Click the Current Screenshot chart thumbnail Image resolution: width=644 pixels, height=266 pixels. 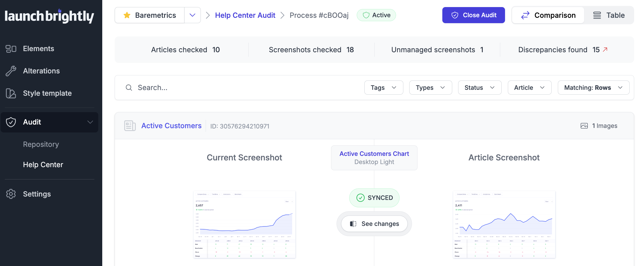point(244,224)
